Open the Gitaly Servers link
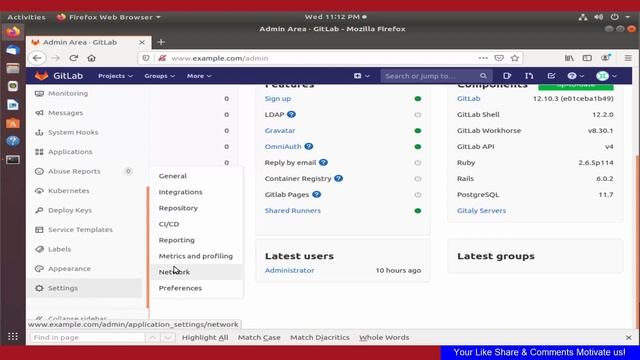The width and height of the screenshot is (640, 360). pos(481,211)
